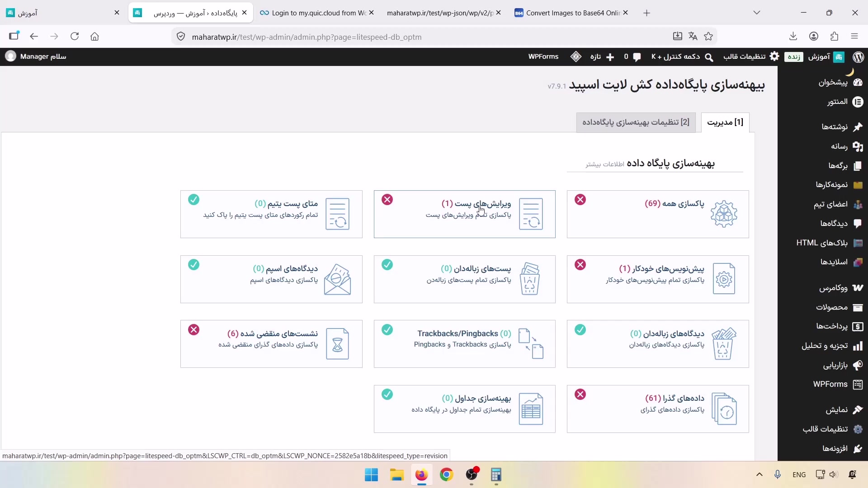The image size is (868, 488).
Task: Switch to the Login to my.quic.cloud browser tab
Action: [x=316, y=13]
